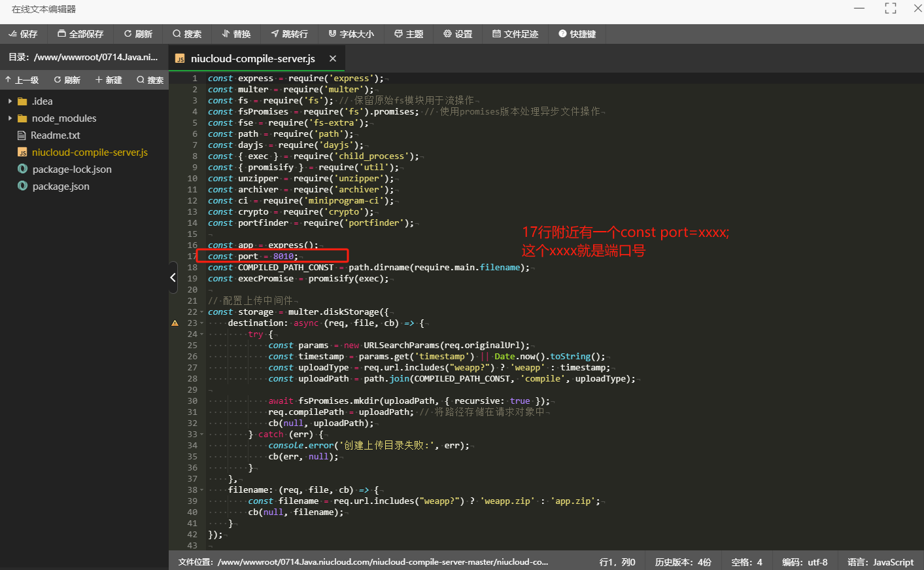The height and width of the screenshot is (570, 924).
Task: Open Readme.txt from the file list
Action: [55, 135]
